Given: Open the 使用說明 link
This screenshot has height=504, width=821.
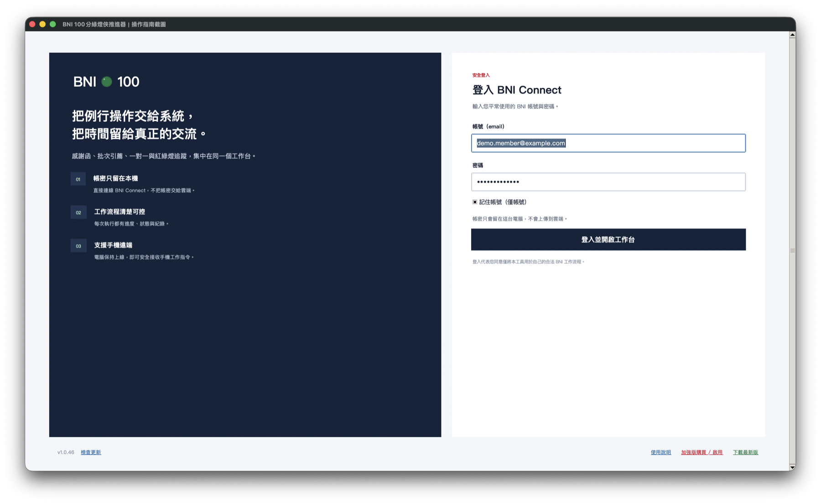Looking at the screenshot, I should click(660, 452).
